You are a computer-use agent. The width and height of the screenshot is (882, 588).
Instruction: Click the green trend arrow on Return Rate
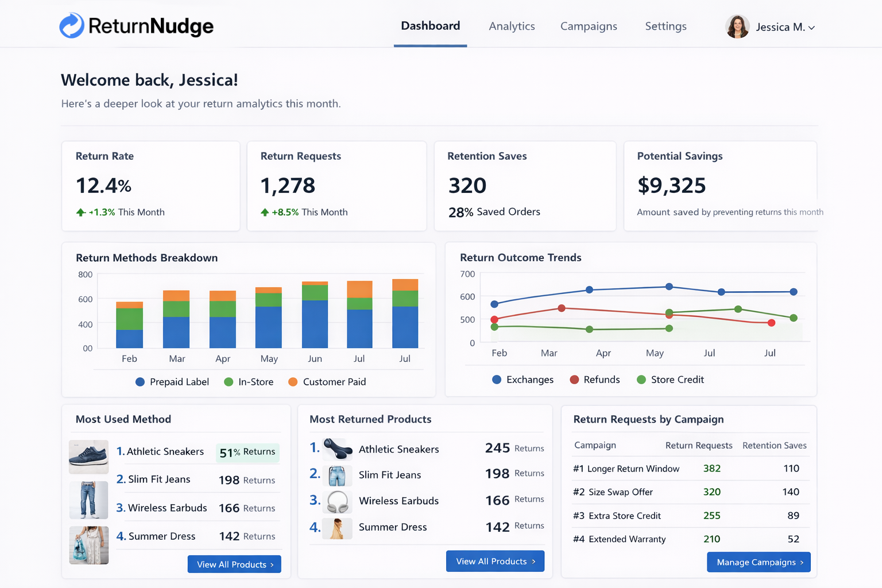point(80,212)
